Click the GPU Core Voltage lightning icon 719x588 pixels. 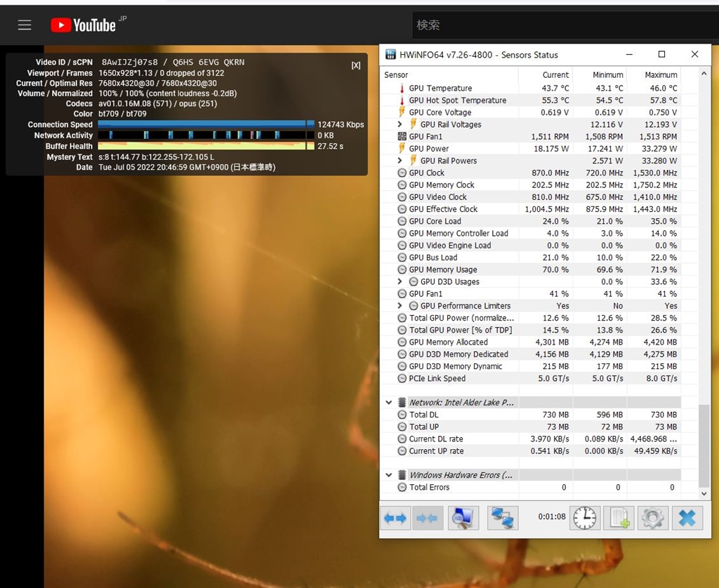402,112
